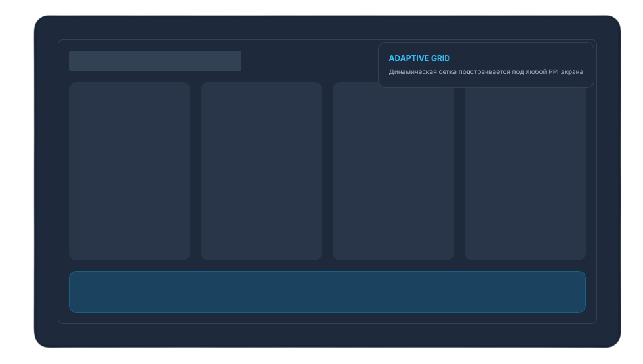
Task: Click the word сетка in the tooltip
Action: (449, 72)
